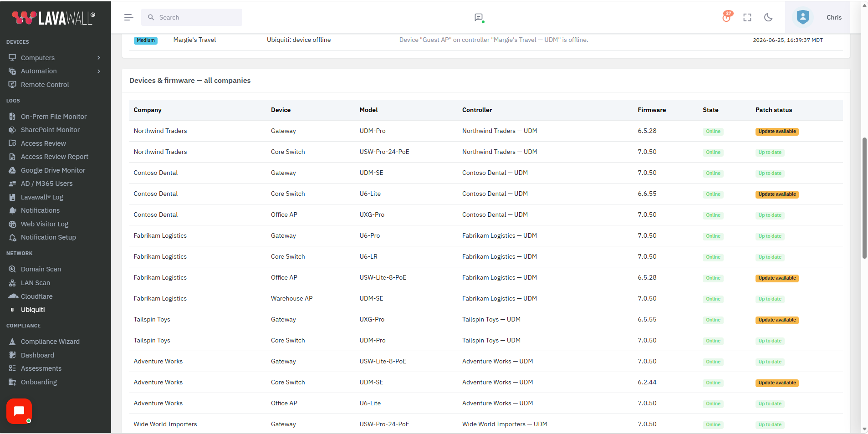Sort table by Controller column header
Image resolution: width=868 pixels, height=434 pixels.
point(477,110)
